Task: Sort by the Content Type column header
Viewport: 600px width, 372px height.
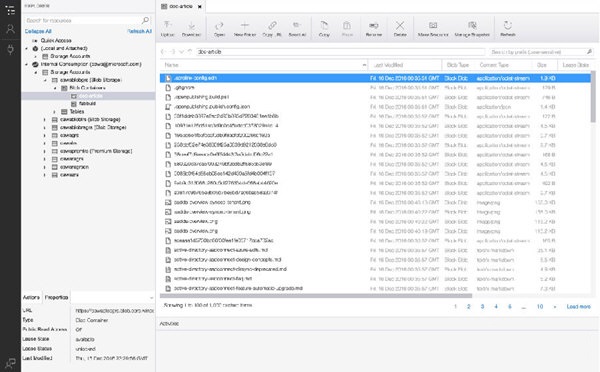Action: tap(503, 65)
